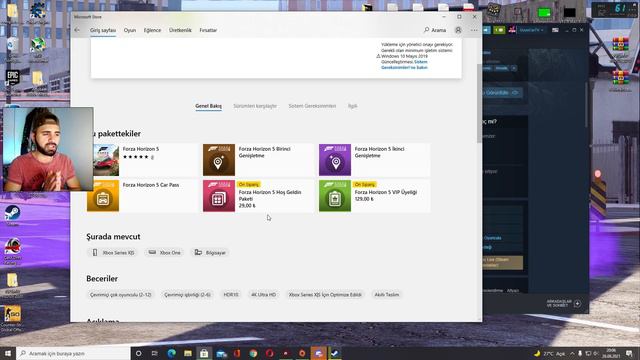Open File Explorer from taskbar
The image size is (640, 360).
tap(188, 353)
